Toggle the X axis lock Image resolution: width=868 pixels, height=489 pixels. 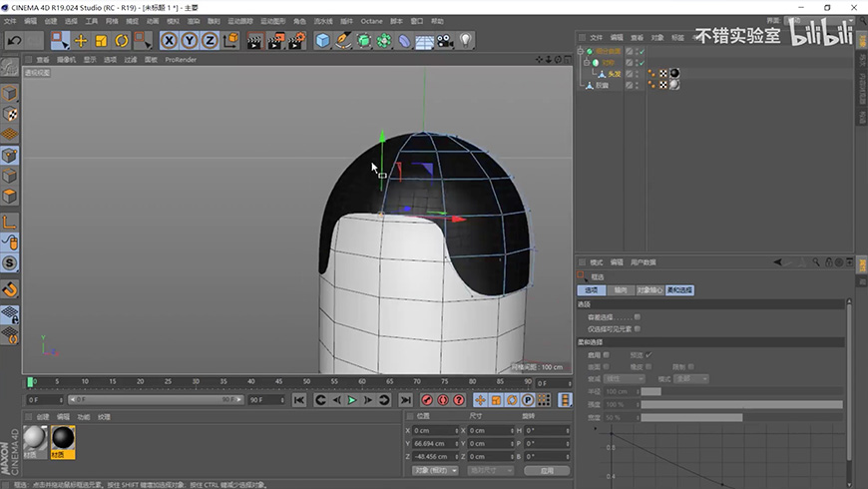point(170,41)
